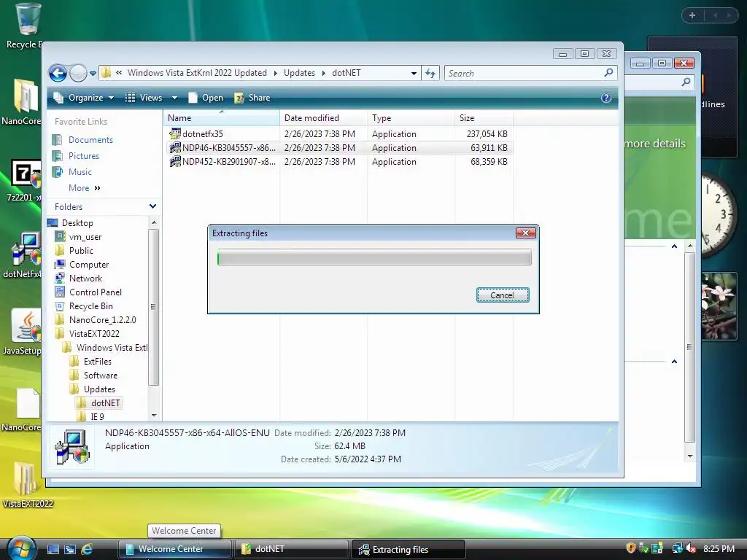Switch to Welcome Center taskbar button
747x560 pixels.
coord(174,549)
